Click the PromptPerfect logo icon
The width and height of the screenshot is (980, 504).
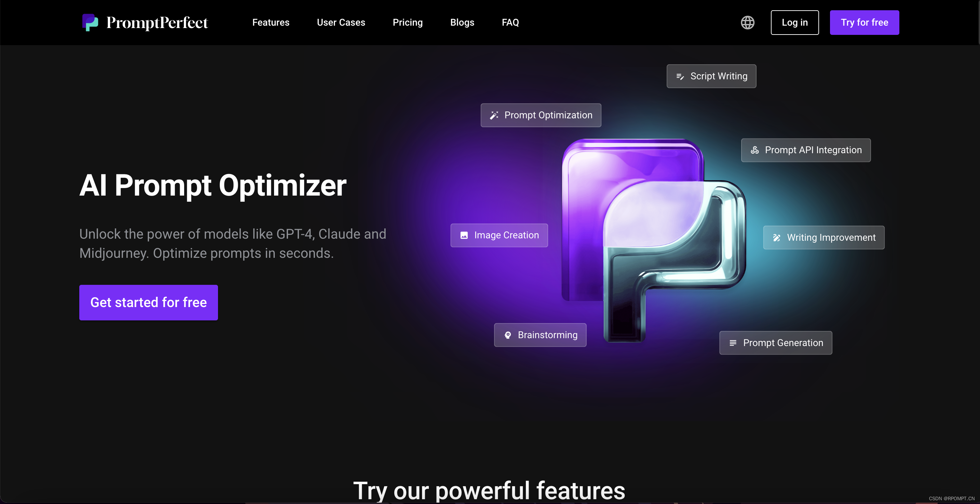pyautogui.click(x=90, y=22)
